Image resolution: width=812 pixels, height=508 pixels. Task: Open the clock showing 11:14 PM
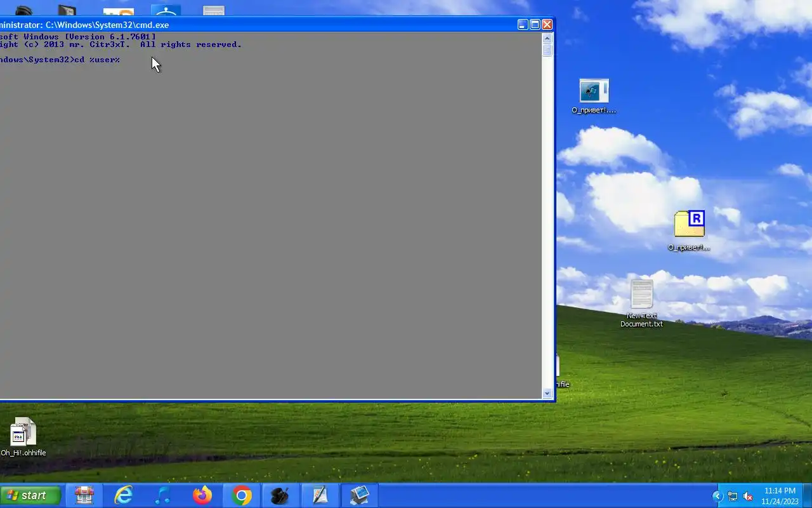pos(780,496)
